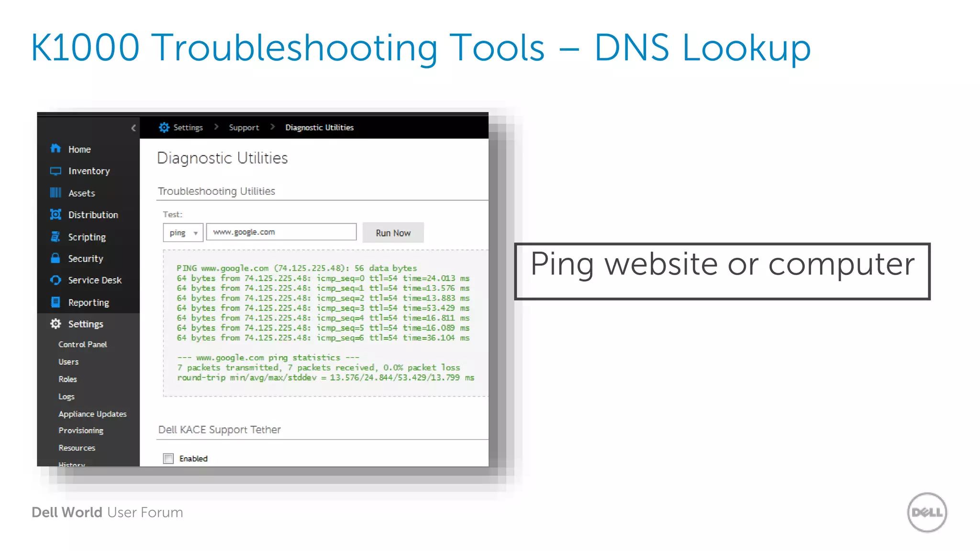Open the Inventory menu item
The image size is (980, 551).
tap(89, 171)
